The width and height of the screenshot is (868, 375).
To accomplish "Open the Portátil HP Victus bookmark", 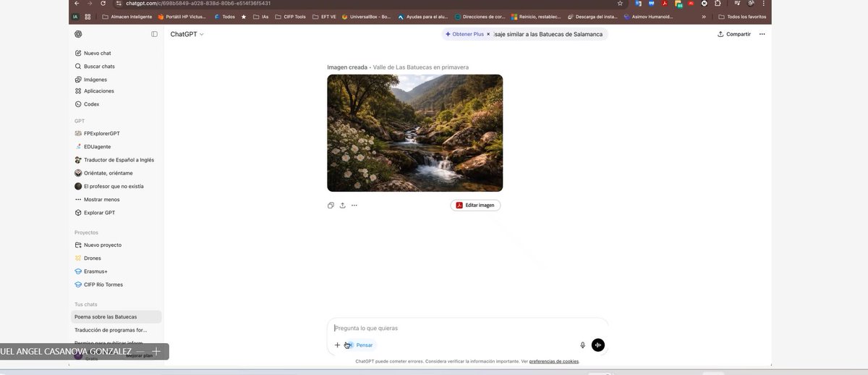I will 182,17.
